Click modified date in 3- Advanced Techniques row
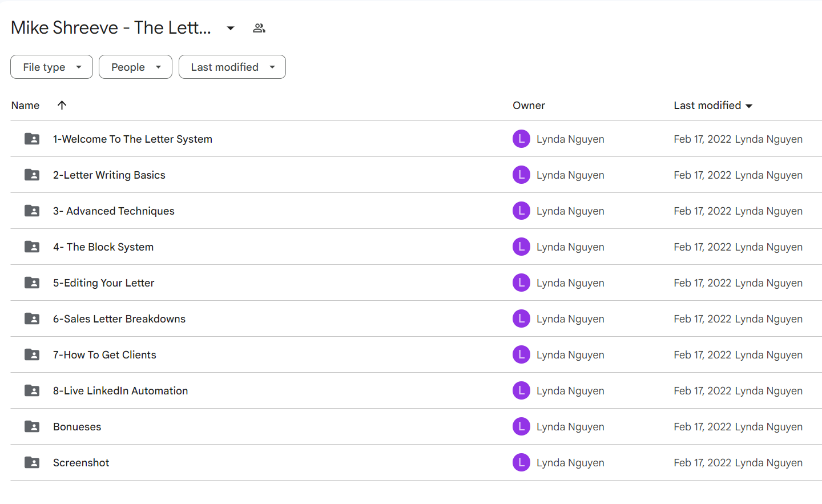The height and width of the screenshot is (504, 822). tap(702, 211)
